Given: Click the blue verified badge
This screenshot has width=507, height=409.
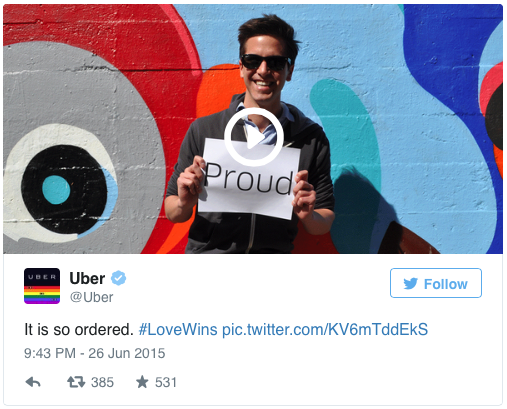Looking at the screenshot, I should coord(118,278).
